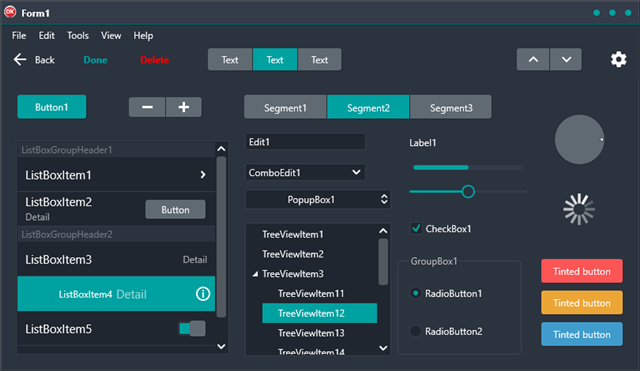Click the orange Tinted button
The width and height of the screenshot is (640, 371).
pyautogui.click(x=582, y=302)
